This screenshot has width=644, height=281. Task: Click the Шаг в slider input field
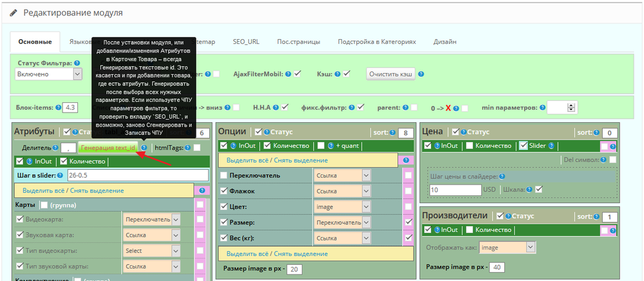pos(138,175)
